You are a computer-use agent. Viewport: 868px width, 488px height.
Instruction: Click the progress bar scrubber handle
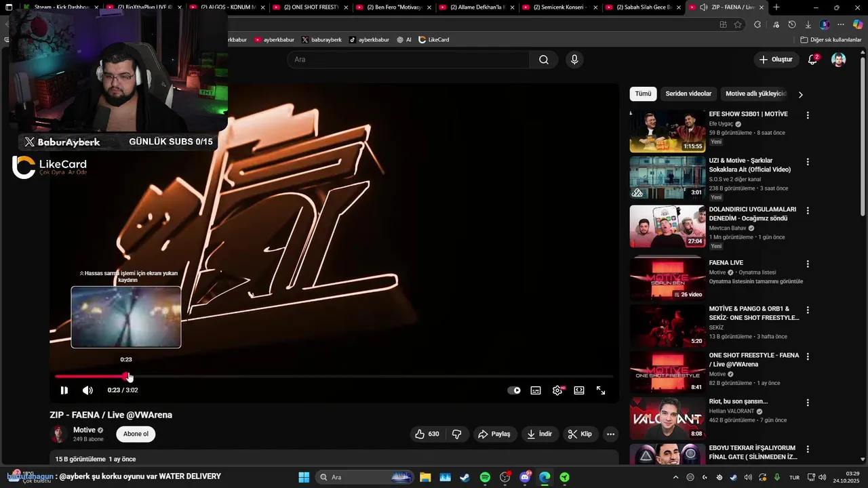click(x=127, y=376)
